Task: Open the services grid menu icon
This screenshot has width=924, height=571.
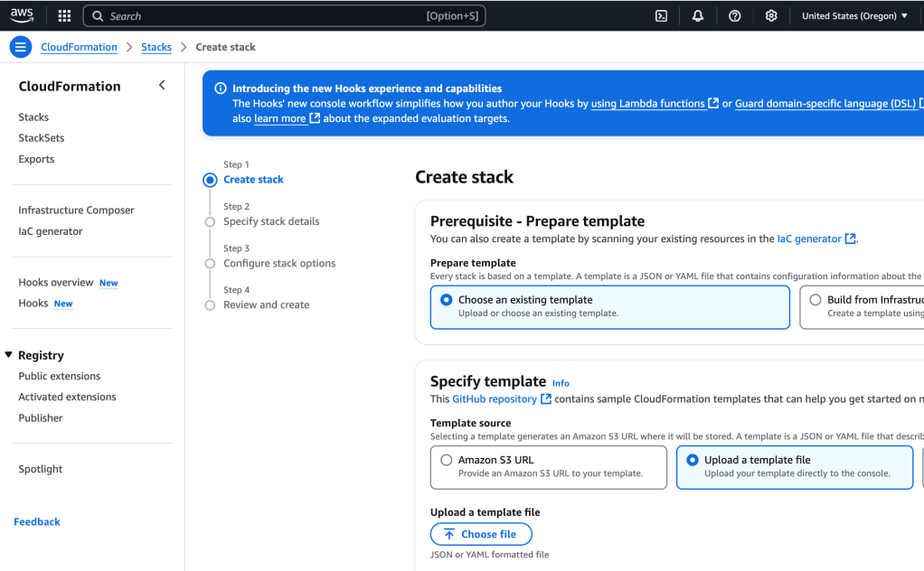Action: 64,15
